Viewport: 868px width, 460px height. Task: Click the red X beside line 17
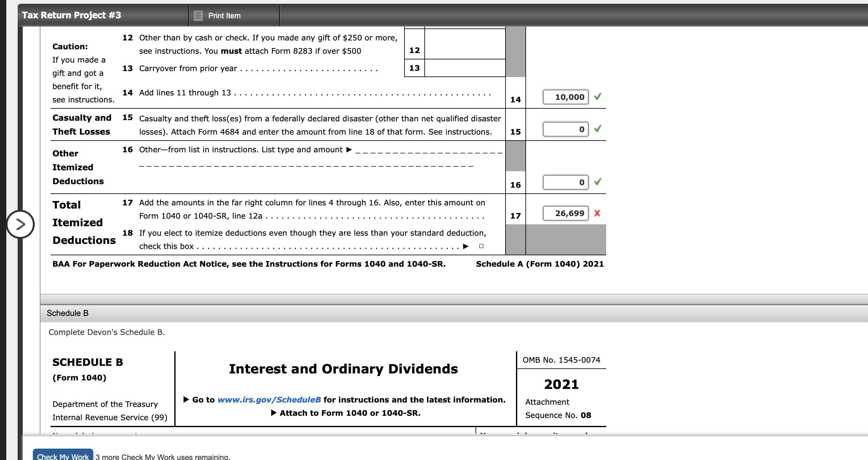pos(598,213)
